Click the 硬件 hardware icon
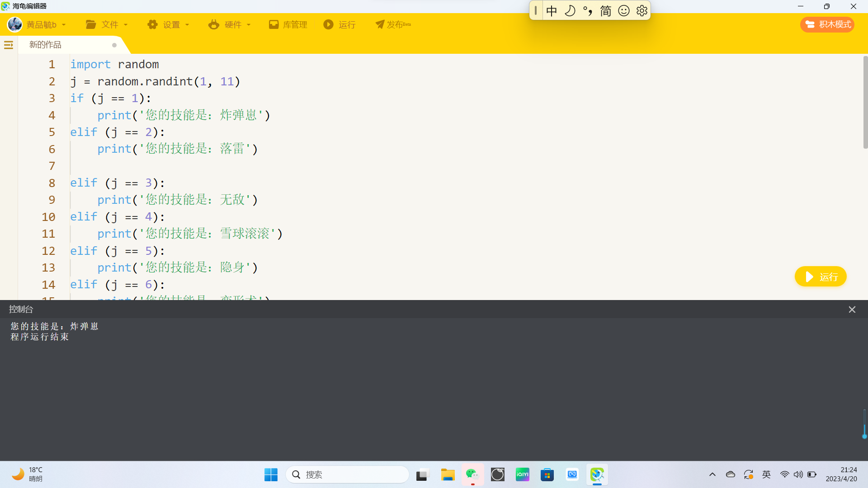This screenshot has width=868, height=488. coord(213,24)
